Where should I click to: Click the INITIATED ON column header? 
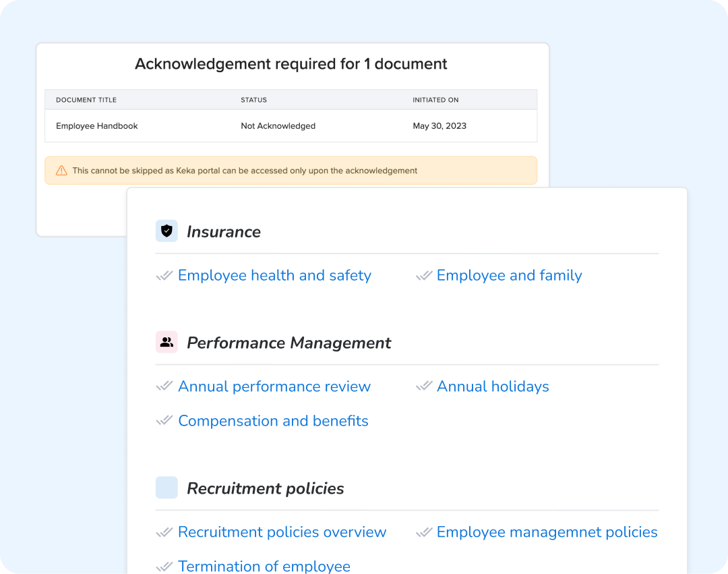pyautogui.click(x=435, y=100)
